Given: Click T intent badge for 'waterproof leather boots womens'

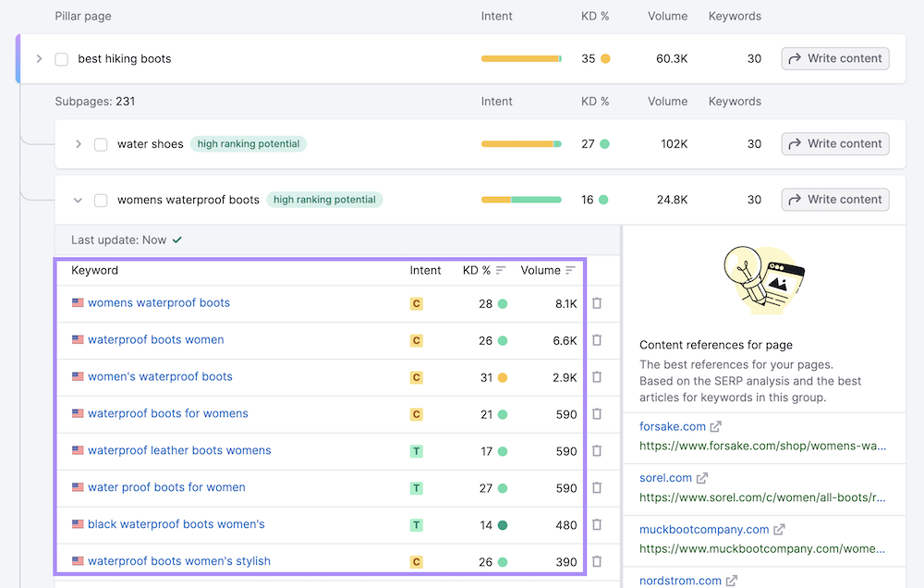Looking at the screenshot, I should [x=416, y=452].
